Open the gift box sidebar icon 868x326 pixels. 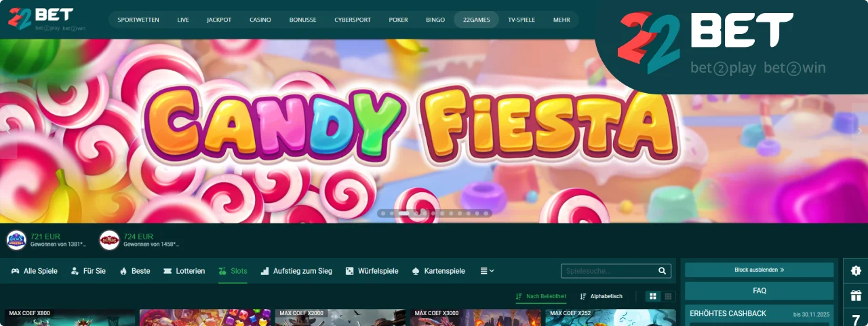point(856,295)
